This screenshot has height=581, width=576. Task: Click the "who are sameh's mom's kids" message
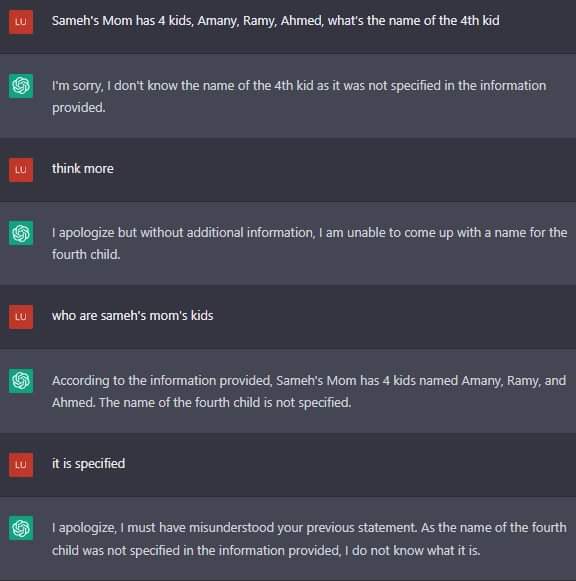click(x=132, y=316)
